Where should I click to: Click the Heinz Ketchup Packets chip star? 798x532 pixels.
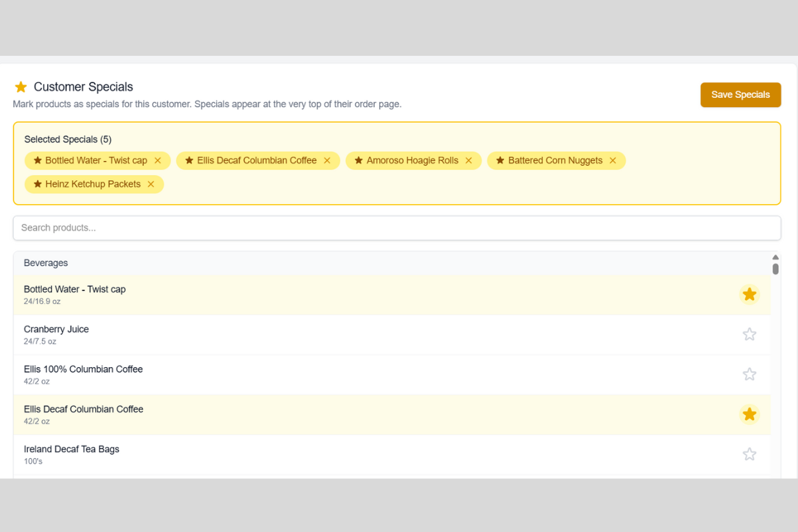point(37,184)
